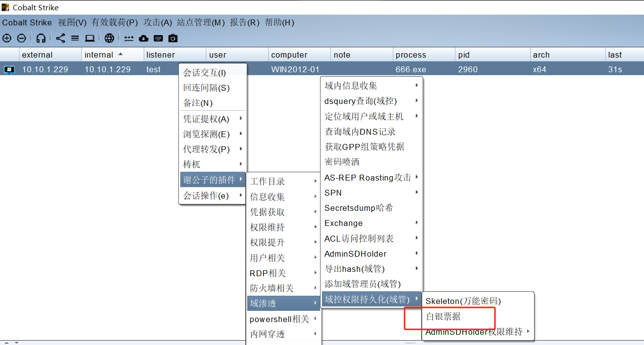Switch to session table list icon

pos(75,38)
